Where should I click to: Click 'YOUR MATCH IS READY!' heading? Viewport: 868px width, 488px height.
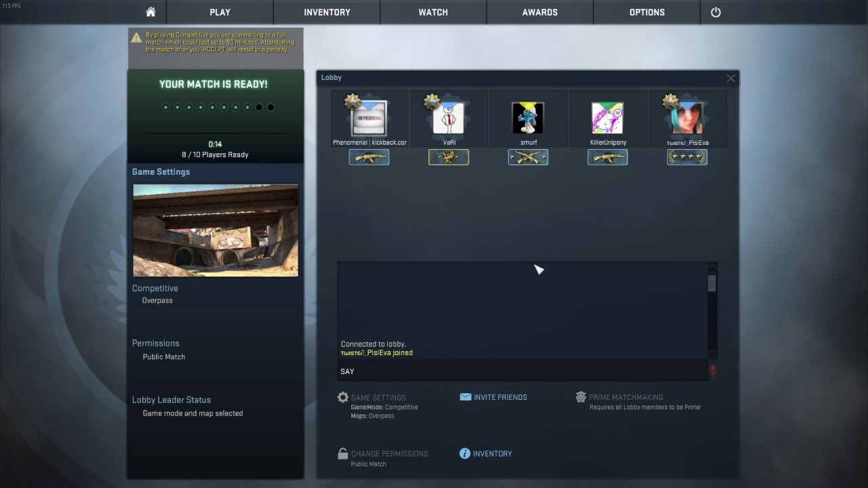pos(213,84)
